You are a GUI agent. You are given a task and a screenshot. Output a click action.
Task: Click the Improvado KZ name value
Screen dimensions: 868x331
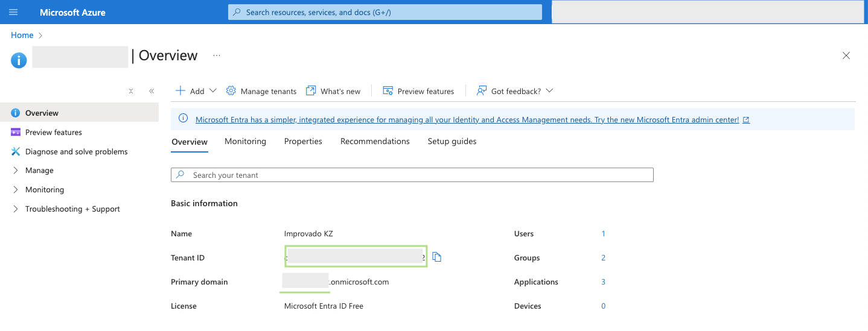point(308,233)
